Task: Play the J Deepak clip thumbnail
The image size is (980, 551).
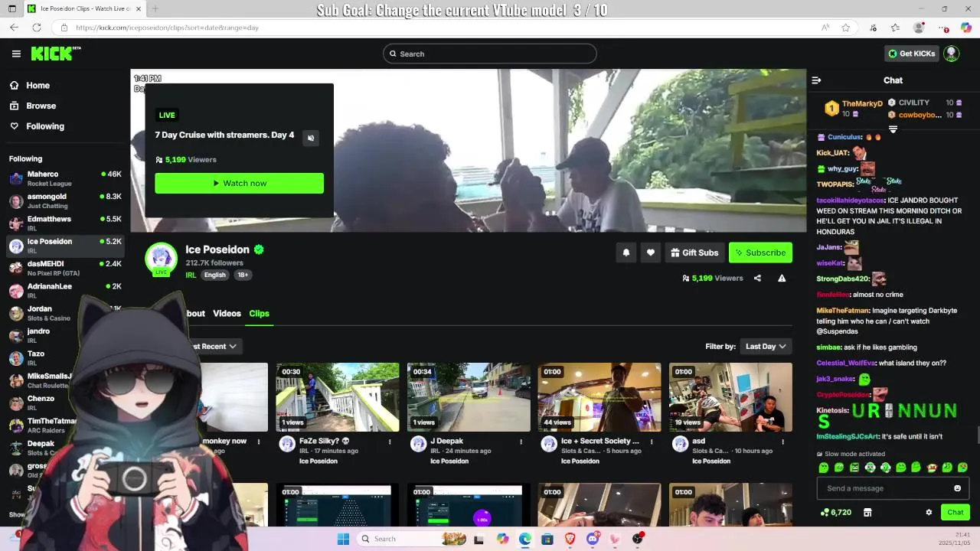Action: point(469,397)
